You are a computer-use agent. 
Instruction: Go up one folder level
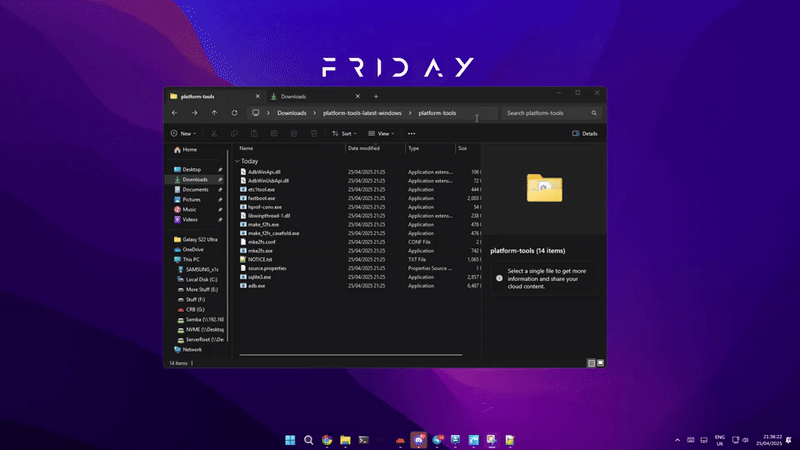pyautogui.click(x=214, y=113)
